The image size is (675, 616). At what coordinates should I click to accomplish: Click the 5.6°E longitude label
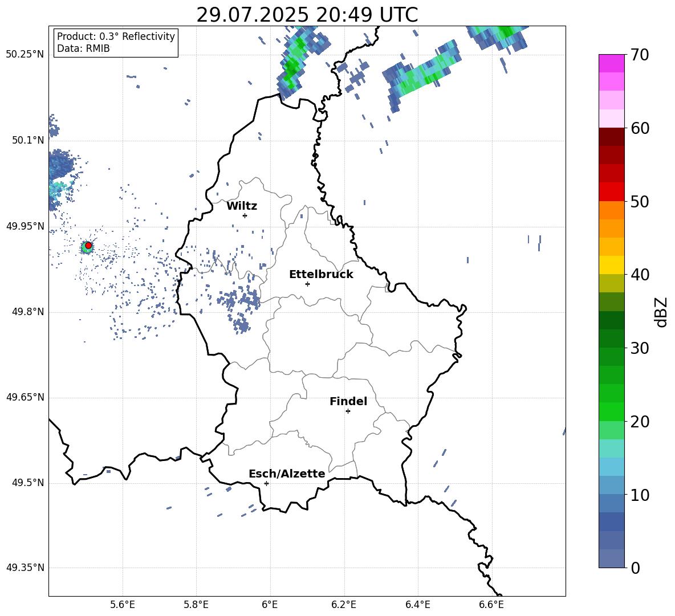pyautogui.click(x=123, y=605)
